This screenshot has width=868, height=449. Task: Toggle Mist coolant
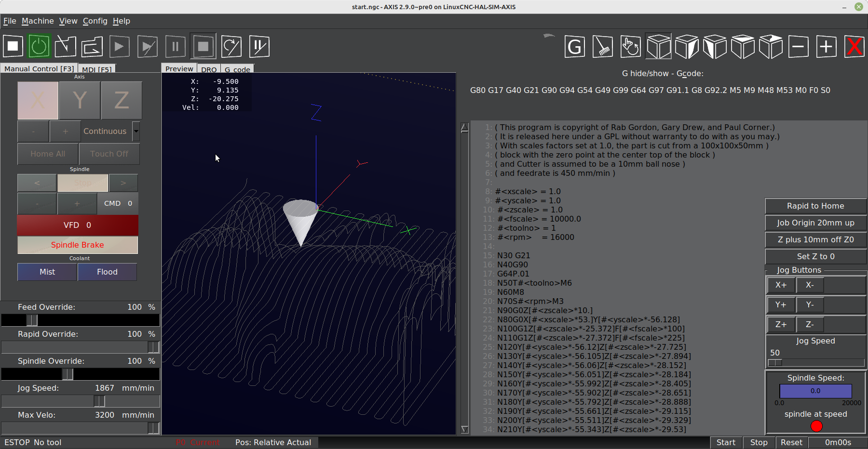click(x=47, y=272)
